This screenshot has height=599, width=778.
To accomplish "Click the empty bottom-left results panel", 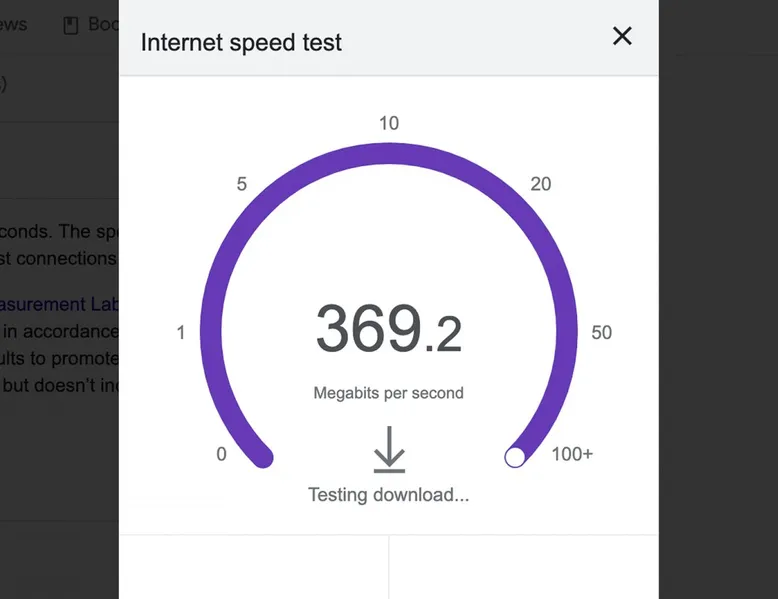I will [253, 567].
